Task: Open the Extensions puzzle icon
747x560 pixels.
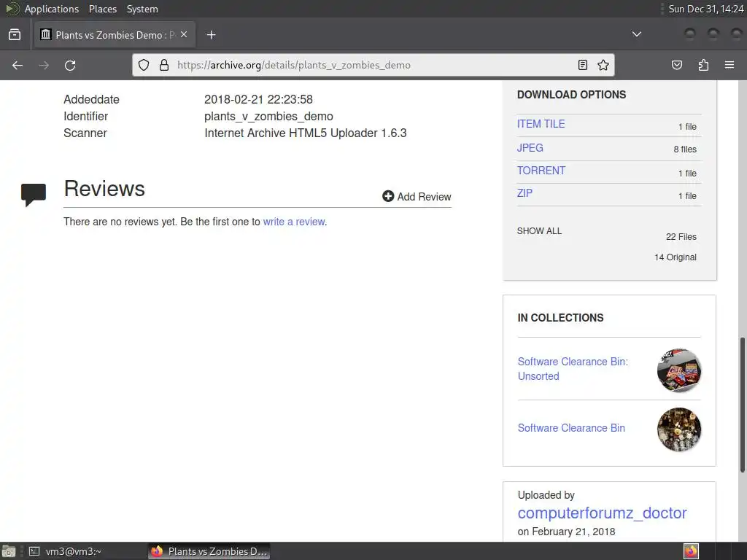Action: click(703, 65)
